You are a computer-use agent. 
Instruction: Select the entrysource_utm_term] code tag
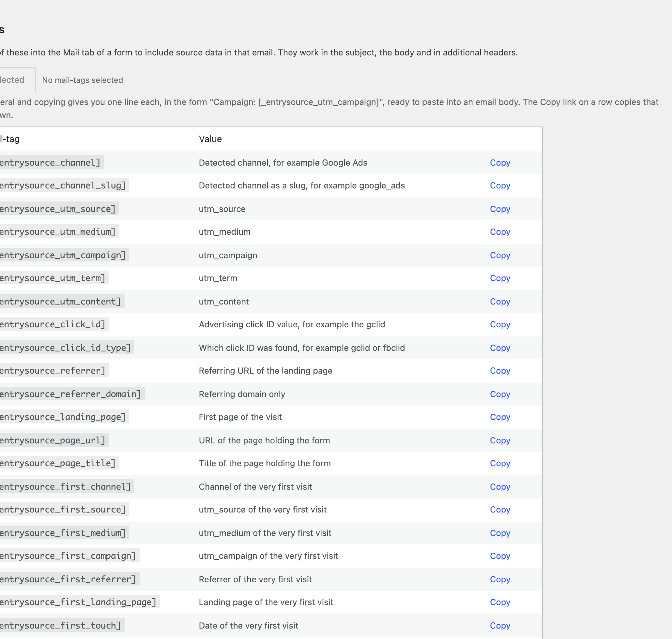click(54, 278)
